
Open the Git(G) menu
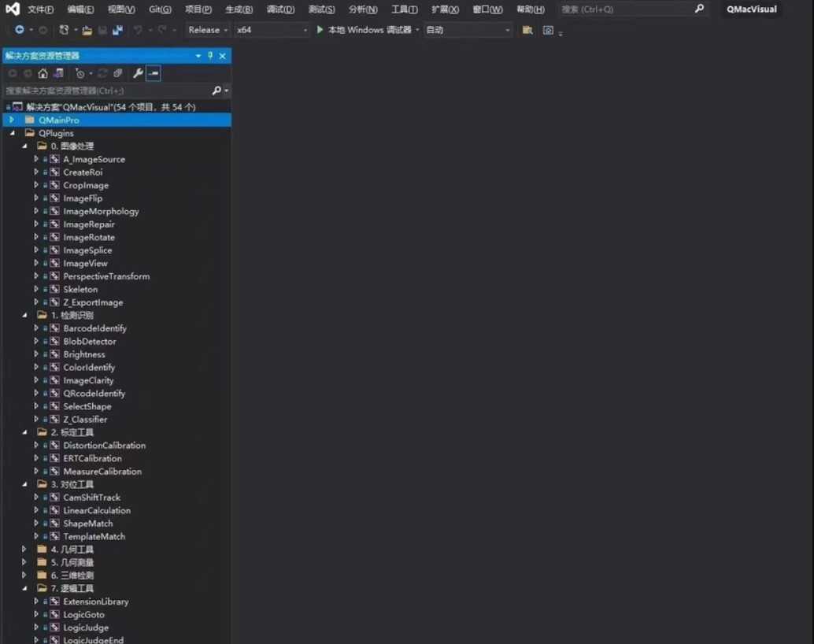160,9
